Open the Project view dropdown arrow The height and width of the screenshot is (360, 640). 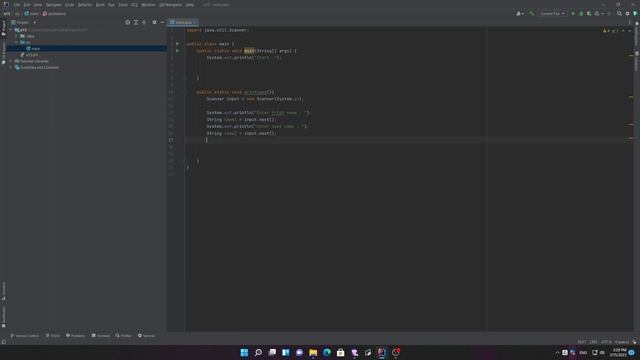(35, 22)
